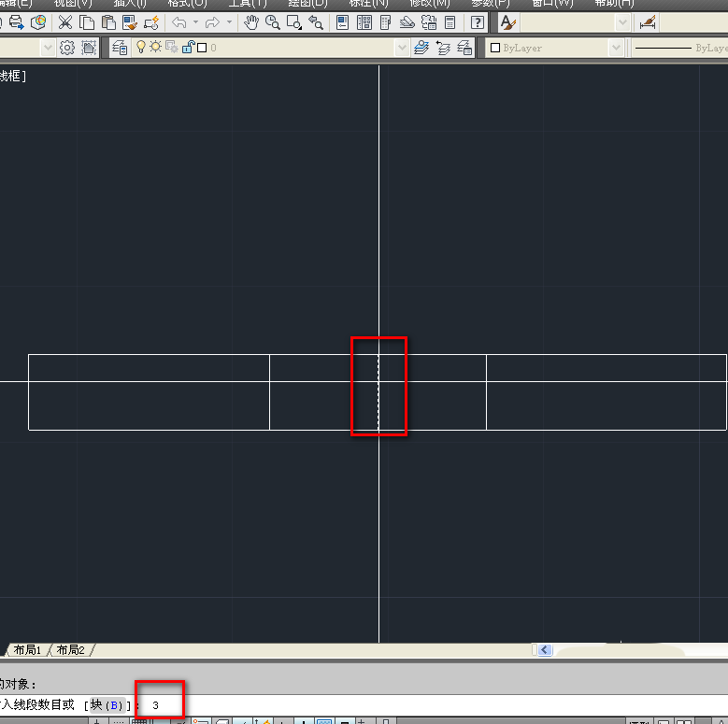Open the Tool Palettes window icon
The image size is (728, 724).
click(x=385, y=21)
